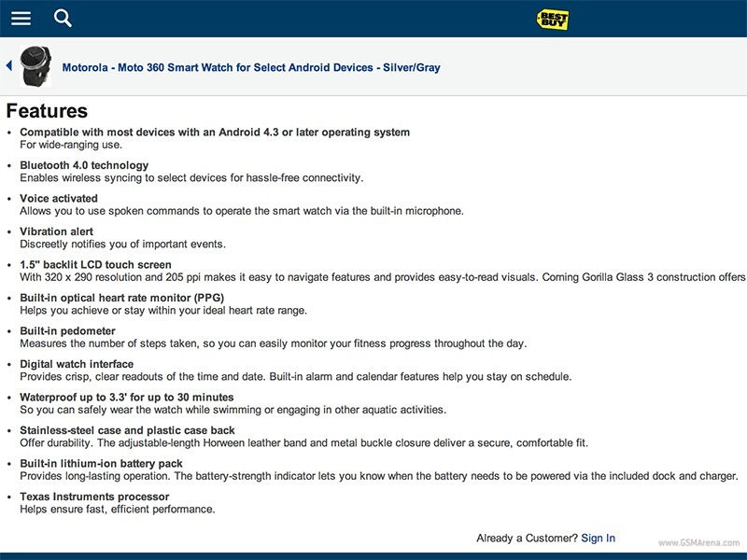Select the Waterproof up to 3.3' heading
Image resolution: width=747 pixels, height=560 pixels.
127,398
